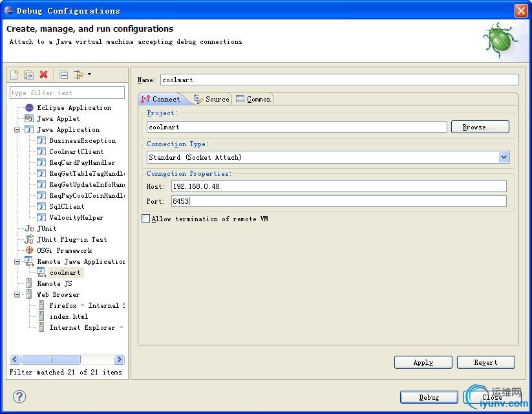Click the help question mark icon
Viewport: 532px width, 414px height.
click(x=19, y=396)
